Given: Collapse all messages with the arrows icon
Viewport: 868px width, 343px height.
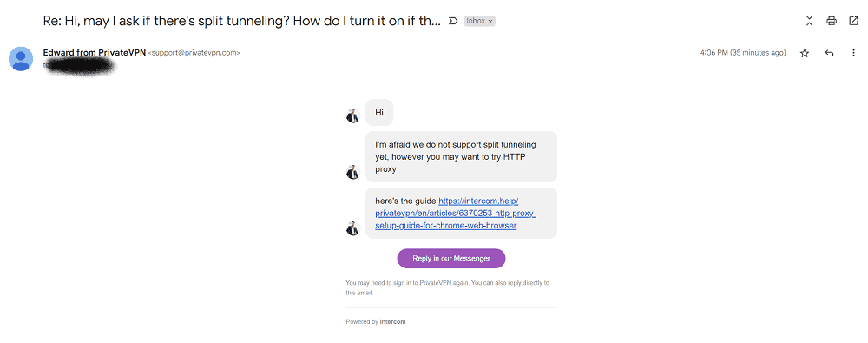Looking at the screenshot, I should point(809,21).
